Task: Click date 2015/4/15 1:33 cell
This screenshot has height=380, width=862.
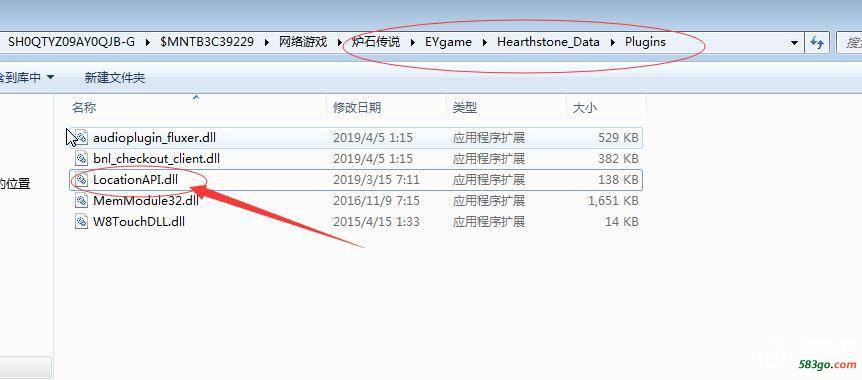Action: pos(377,222)
